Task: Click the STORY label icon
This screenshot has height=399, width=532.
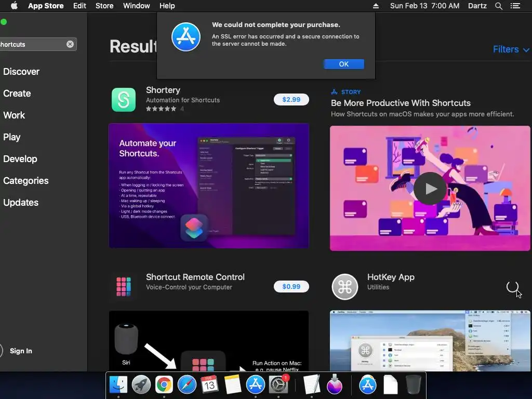Action: coord(334,92)
